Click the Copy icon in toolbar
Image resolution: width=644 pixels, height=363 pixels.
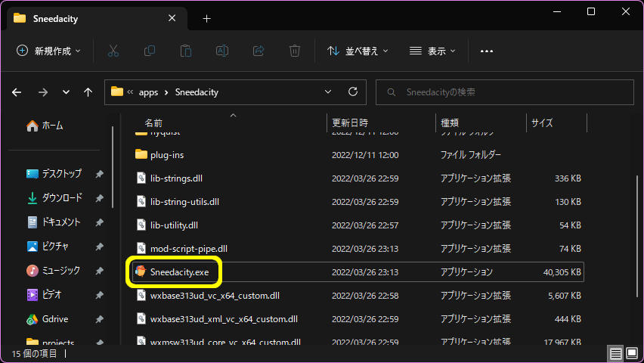coord(150,51)
